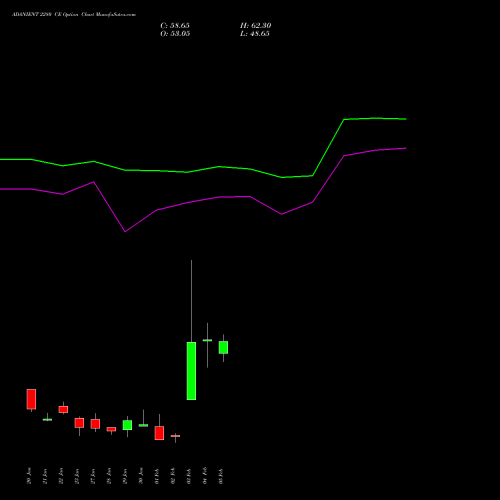The image size is (500, 500).
Task: Click the red candle for 27 Jan
Action: pos(95,424)
